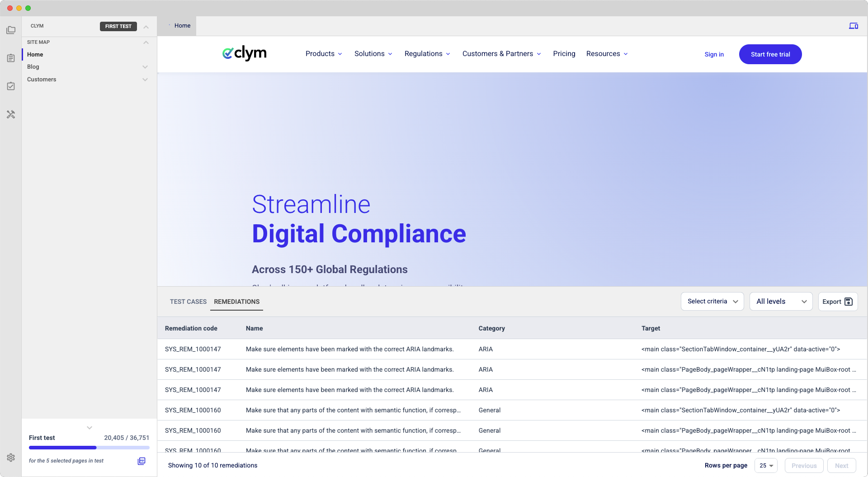Open settings gear in left rail
The width and height of the screenshot is (868, 477).
point(11,458)
